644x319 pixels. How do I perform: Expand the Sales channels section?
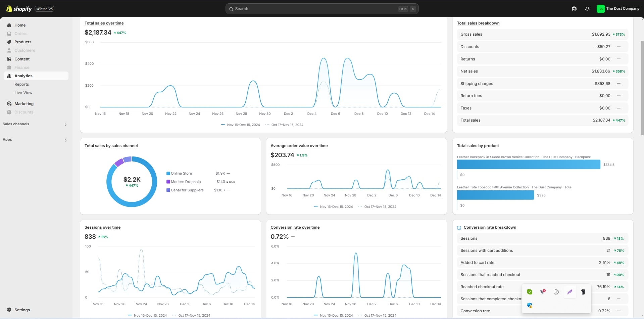pos(65,125)
